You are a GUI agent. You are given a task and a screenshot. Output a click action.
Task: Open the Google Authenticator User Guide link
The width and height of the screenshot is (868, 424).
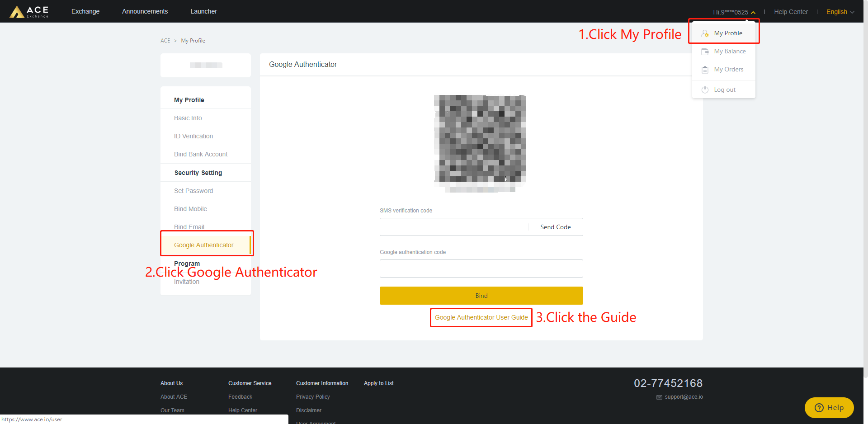[481, 317]
